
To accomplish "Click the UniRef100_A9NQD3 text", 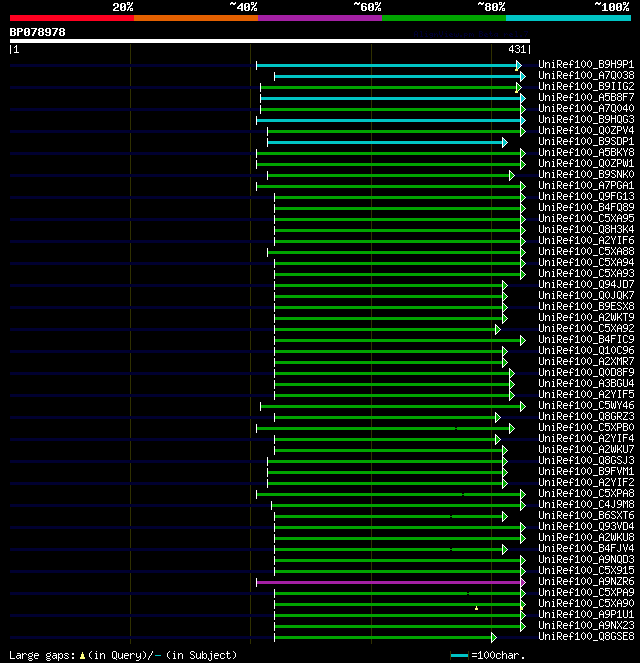I will click(x=586, y=559).
